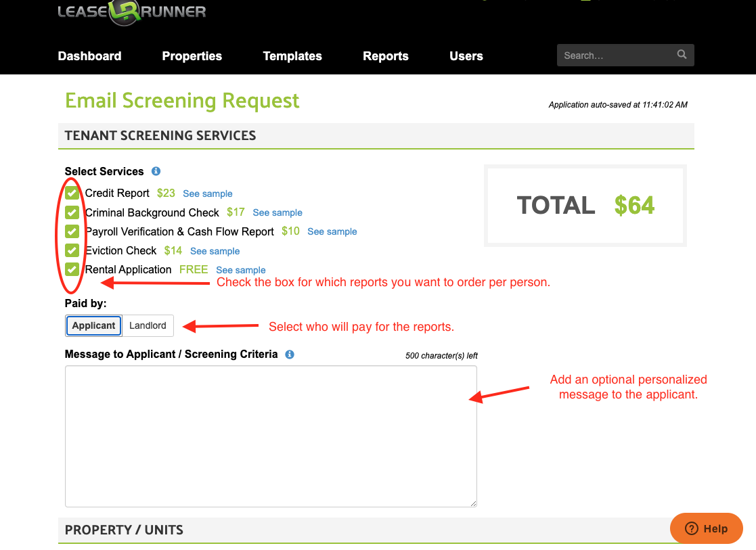Uncheck the Eviction Check checkbox
Screen dimensions: 756x550
pyautogui.click(x=72, y=250)
